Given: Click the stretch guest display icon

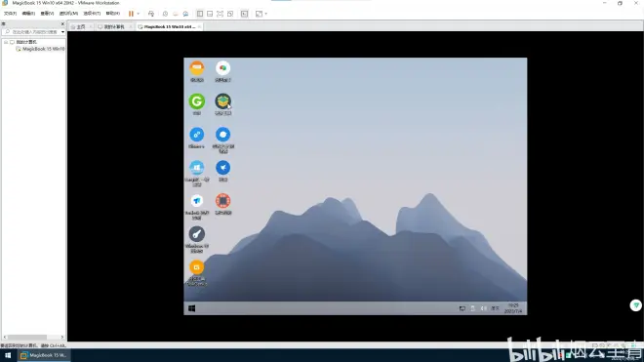Looking at the screenshot, I should click(x=259, y=14).
